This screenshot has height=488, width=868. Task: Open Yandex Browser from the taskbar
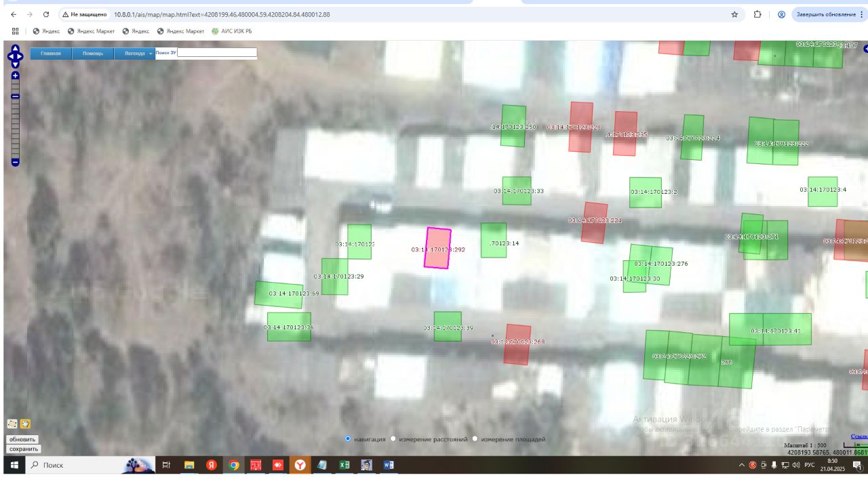pos(300,465)
